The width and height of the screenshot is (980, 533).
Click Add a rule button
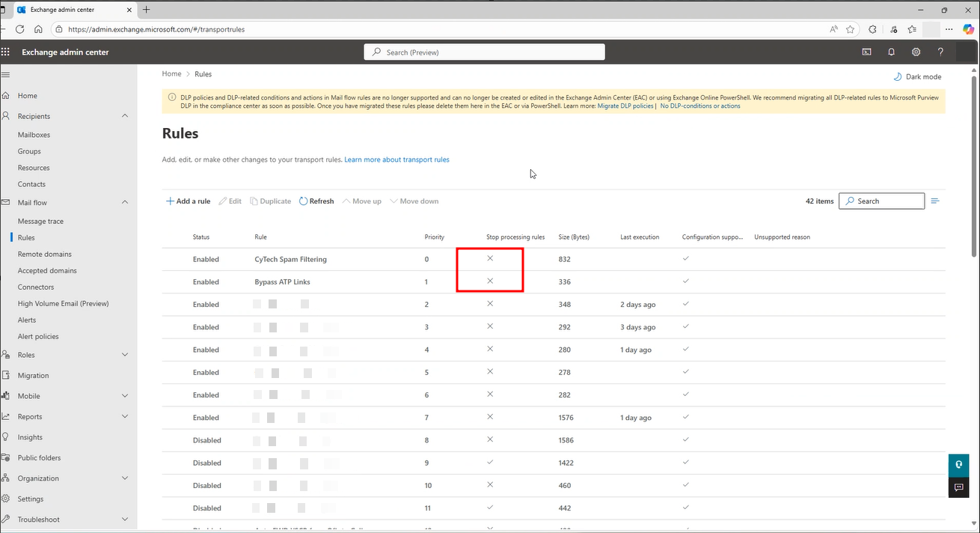click(x=188, y=201)
